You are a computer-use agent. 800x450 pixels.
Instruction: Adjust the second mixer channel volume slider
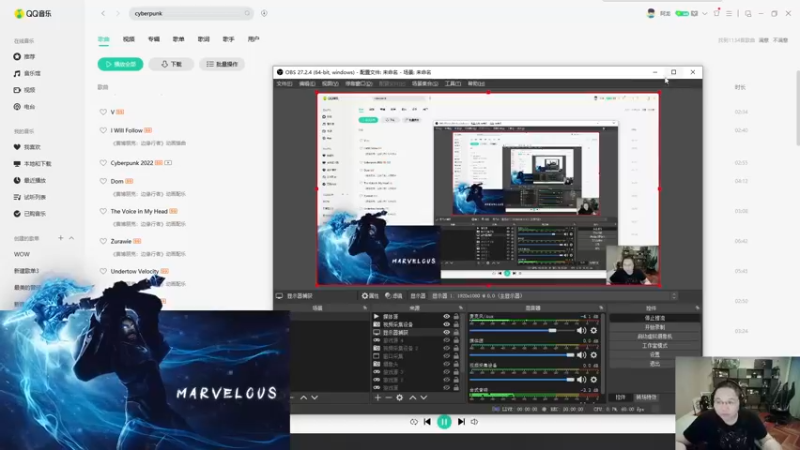pyautogui.click(x=522, y=355)
